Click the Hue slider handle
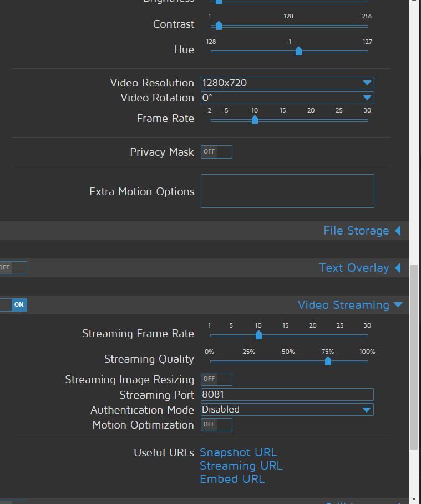Screen dimensions: 421x504 coord(298,51)
